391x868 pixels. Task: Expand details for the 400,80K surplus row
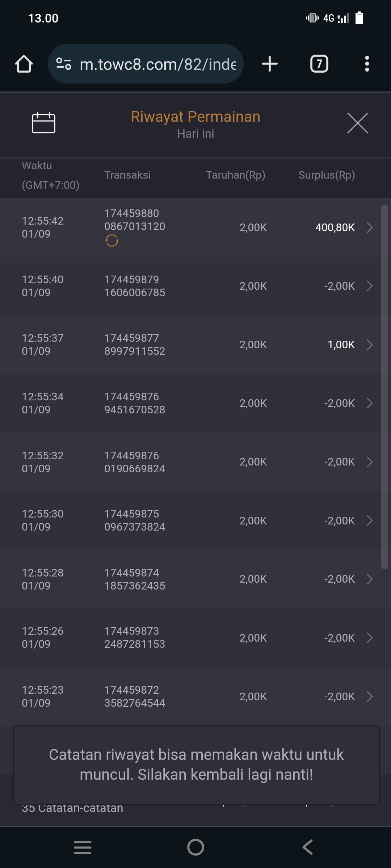coord(369,227)
